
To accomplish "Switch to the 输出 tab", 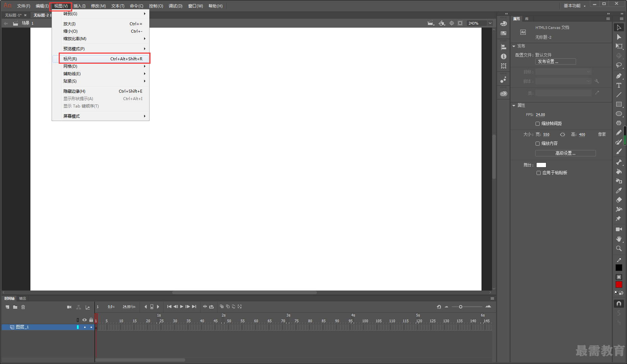I will pos(23,299).
